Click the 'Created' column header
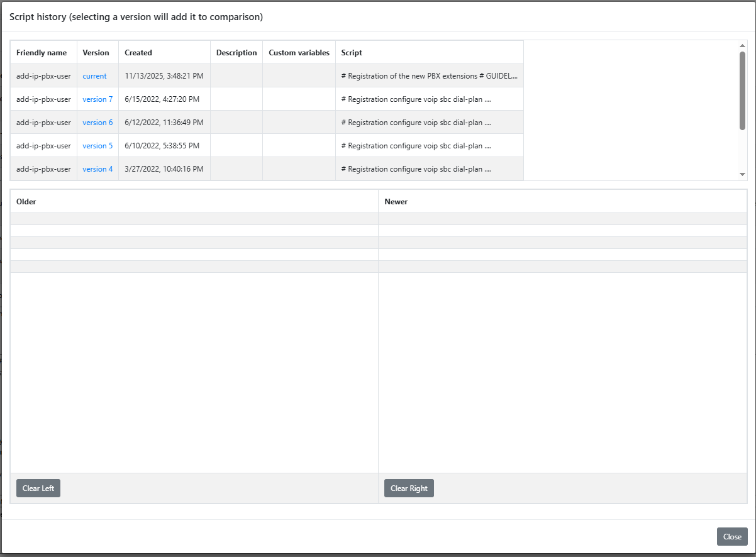Image resolution: width=756 pixels, height=557 pixels. [138, 53]
